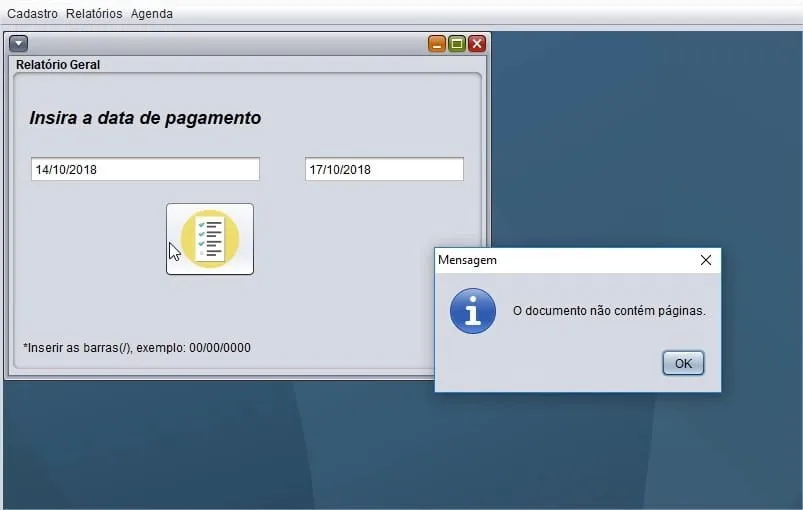The width and height of the screenshot is (803, 510).
Task: Open the Agenda menu
Action: point(152,14)
